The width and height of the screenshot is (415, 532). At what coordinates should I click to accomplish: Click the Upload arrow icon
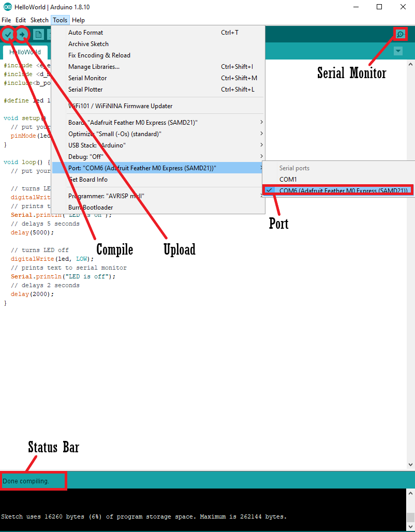click(22, 35)
